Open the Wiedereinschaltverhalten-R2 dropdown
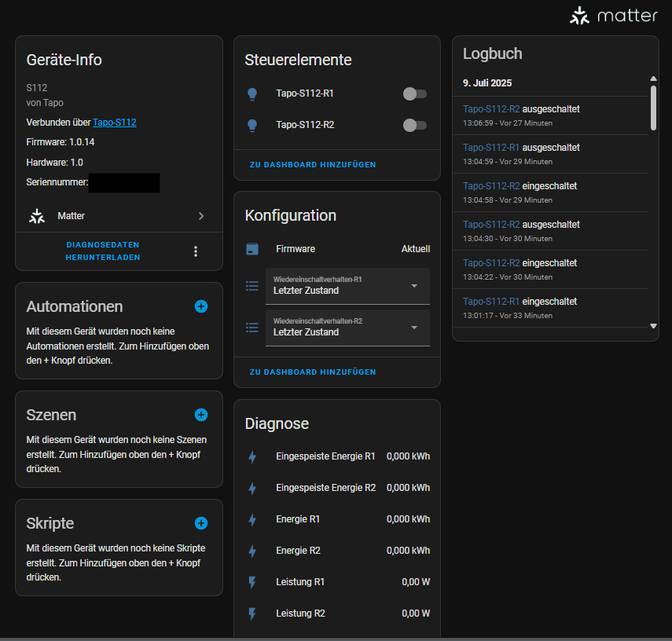The width and height of the screenshot is (672, 641). (x=348, y=328)
